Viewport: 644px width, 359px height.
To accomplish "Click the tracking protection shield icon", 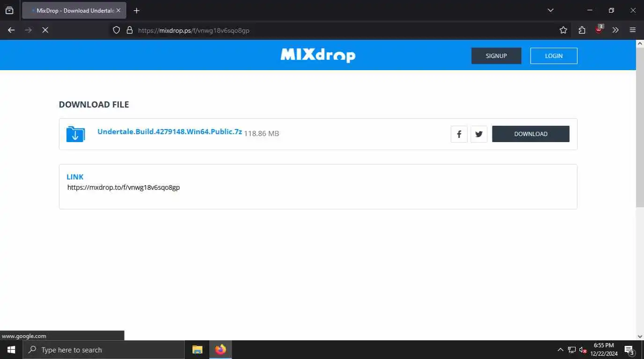I will tap(117, 30).
